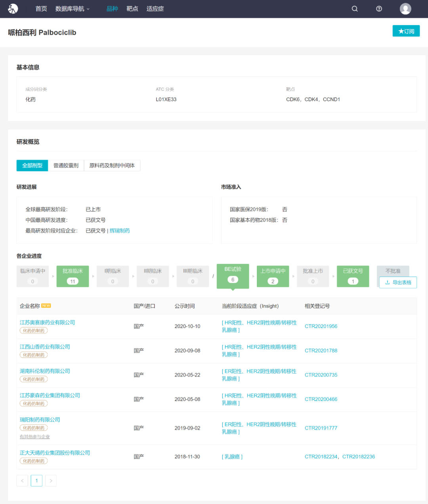Select the BE试验 stage with 6
The image size is (428, 504).
[233, 276]
